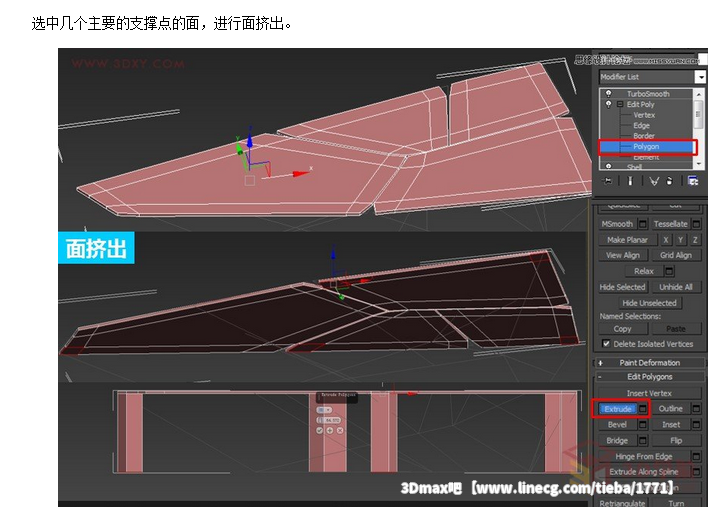Click the extrusion height field in caddy
This screenshot has width=713, height=507.
tap(329, 420)
